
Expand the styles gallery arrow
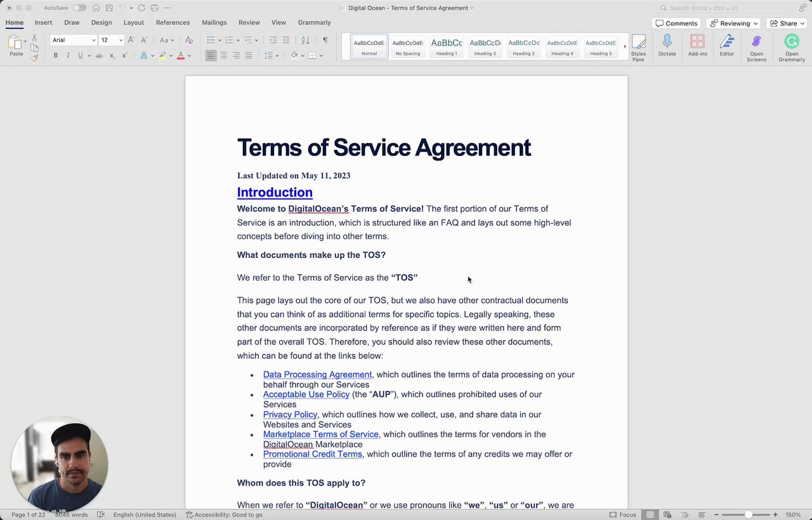625,46
